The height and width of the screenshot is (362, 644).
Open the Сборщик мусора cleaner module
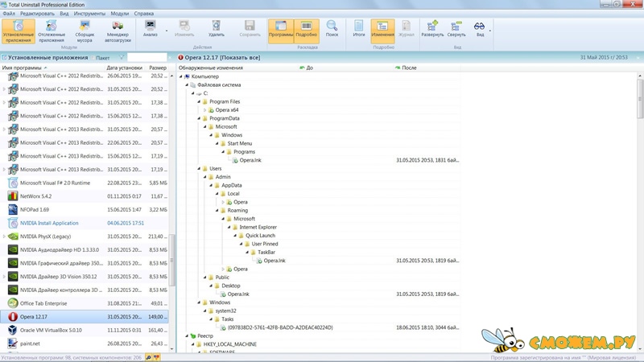pyautogui.click(x=85, y=31)
